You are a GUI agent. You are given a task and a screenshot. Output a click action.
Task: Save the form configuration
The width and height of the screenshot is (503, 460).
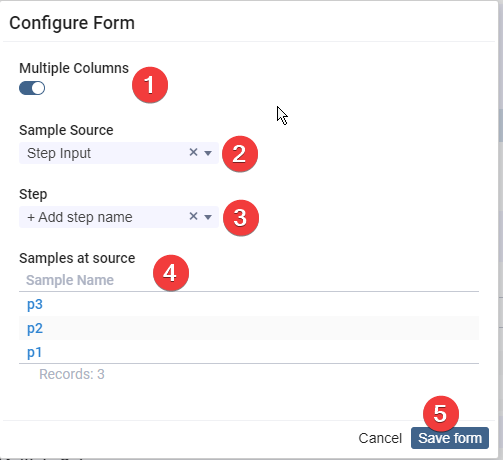[x=450, y=438]
